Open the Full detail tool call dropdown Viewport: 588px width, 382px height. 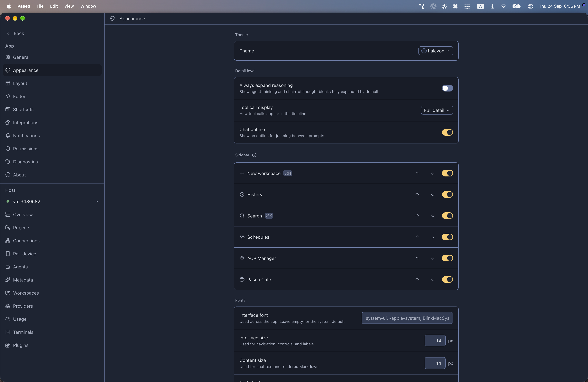pos(437,110)
